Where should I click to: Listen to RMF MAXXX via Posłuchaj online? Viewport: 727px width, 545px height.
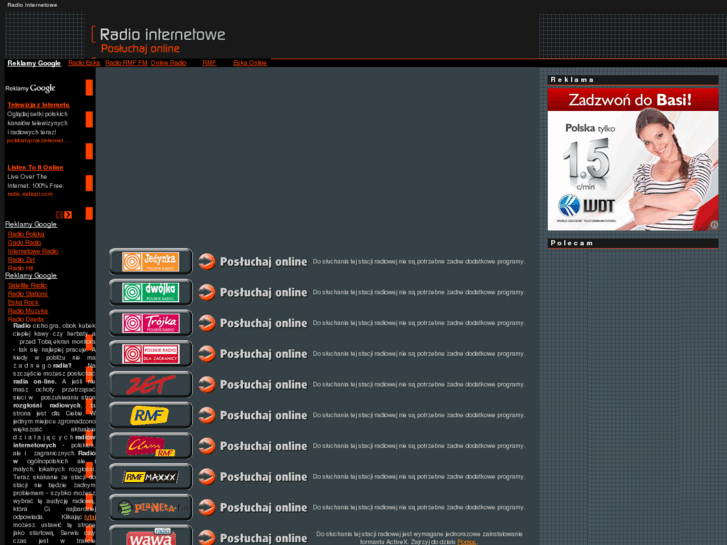(x=263, y=477)
